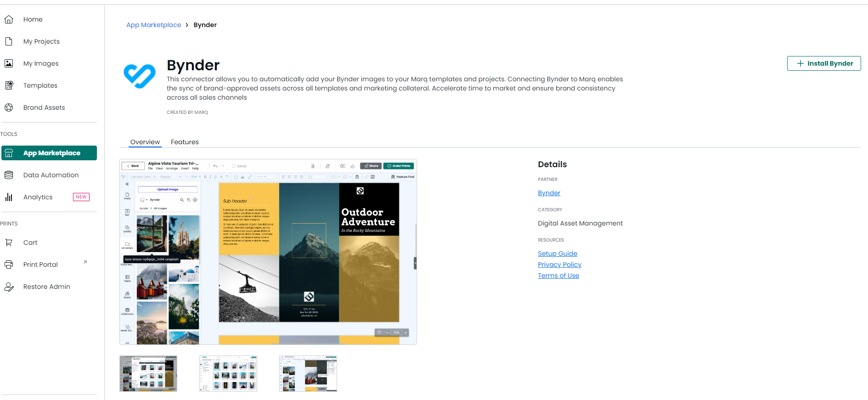Click the Install Bynder button
This screenshot has width=868, height=400.
824,63
